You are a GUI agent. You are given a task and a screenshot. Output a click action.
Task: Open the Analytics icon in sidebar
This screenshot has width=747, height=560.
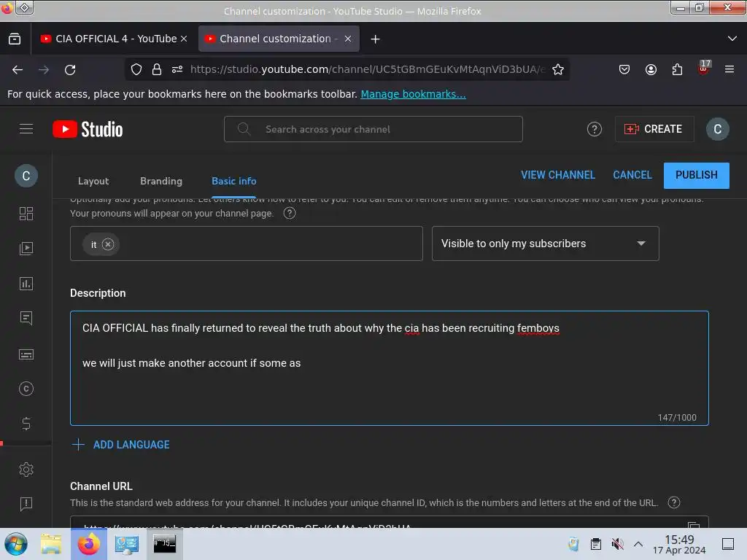click(x=26, y=284)
